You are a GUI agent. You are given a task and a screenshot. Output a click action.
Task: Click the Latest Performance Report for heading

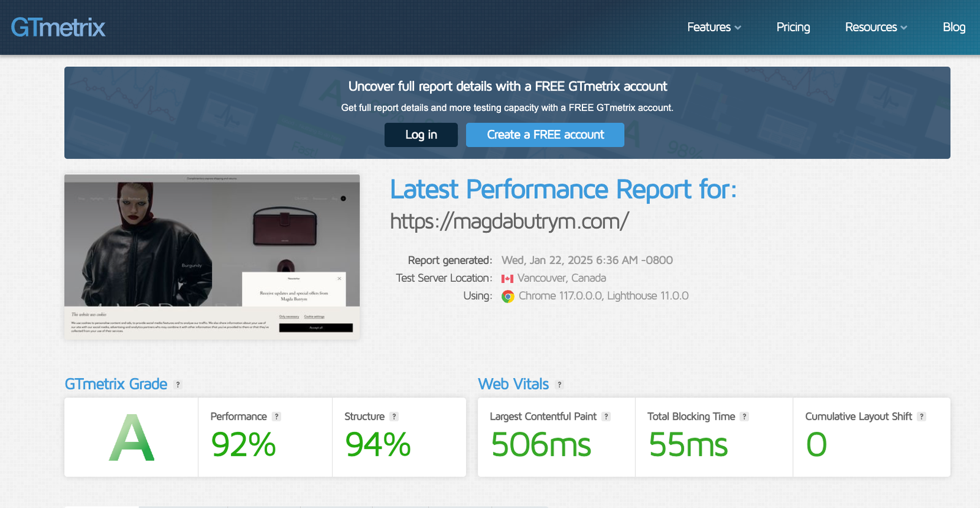[563, 189]
